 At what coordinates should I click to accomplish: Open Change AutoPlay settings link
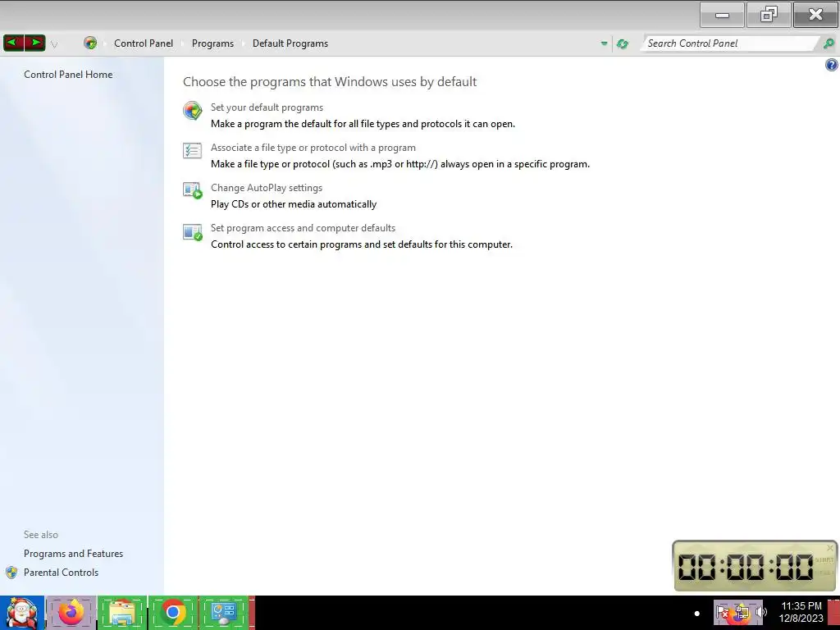click(x=267, y=188)
